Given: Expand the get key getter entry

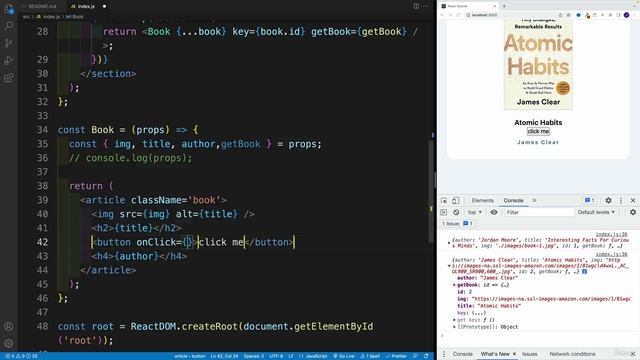Looking at the screenshot, I should [454, 320].
